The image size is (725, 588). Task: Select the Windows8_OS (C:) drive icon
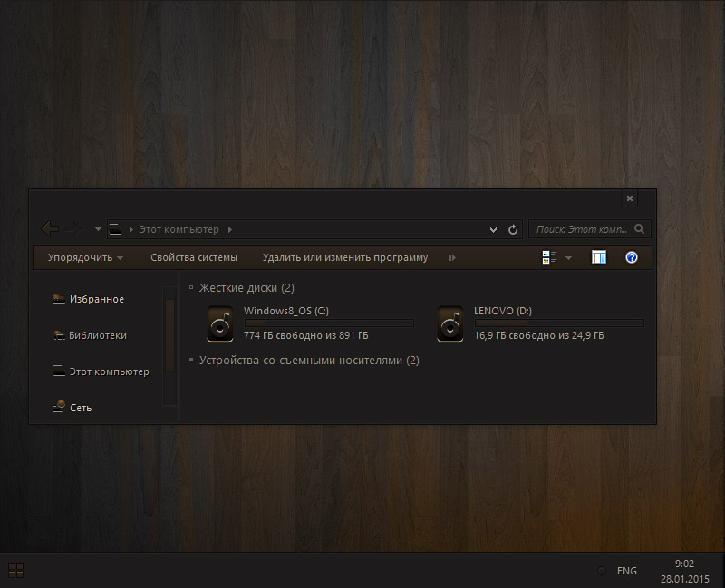click(220, 324)
